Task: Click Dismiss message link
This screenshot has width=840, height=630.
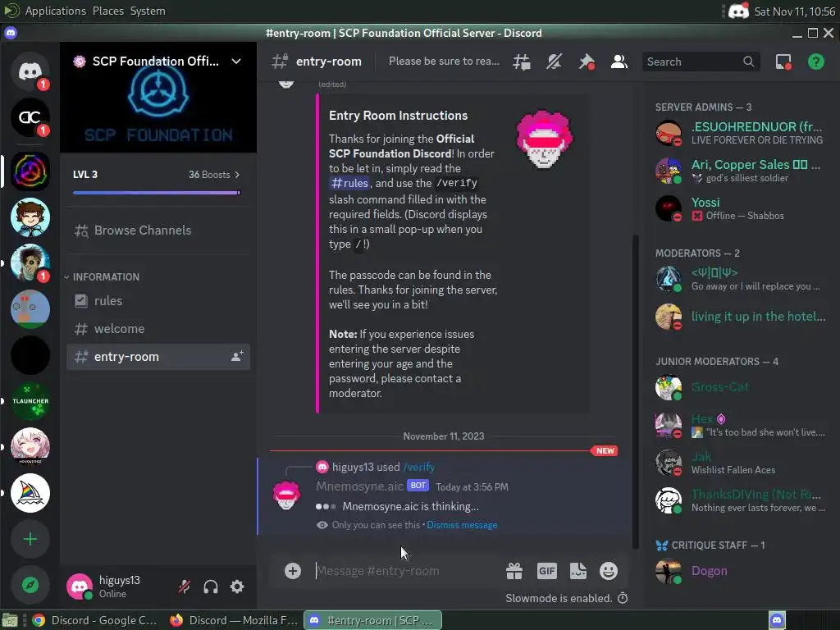Action: click(x=462, y=525)
